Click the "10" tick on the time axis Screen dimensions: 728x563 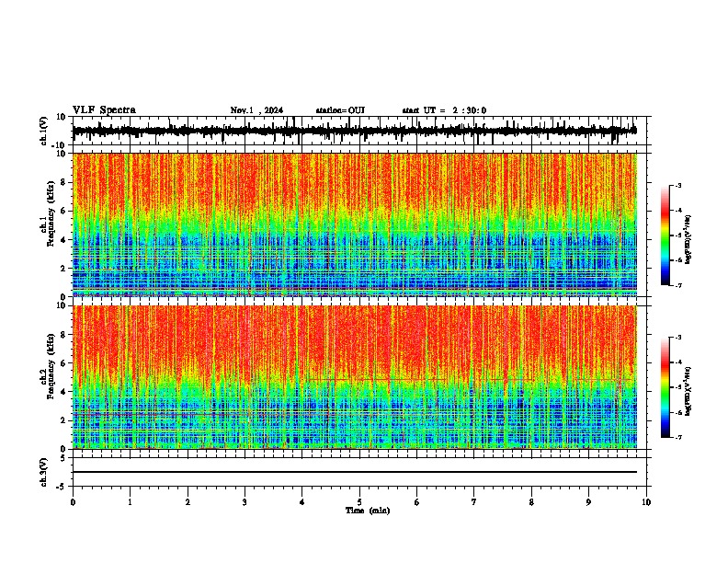point(646,502)
